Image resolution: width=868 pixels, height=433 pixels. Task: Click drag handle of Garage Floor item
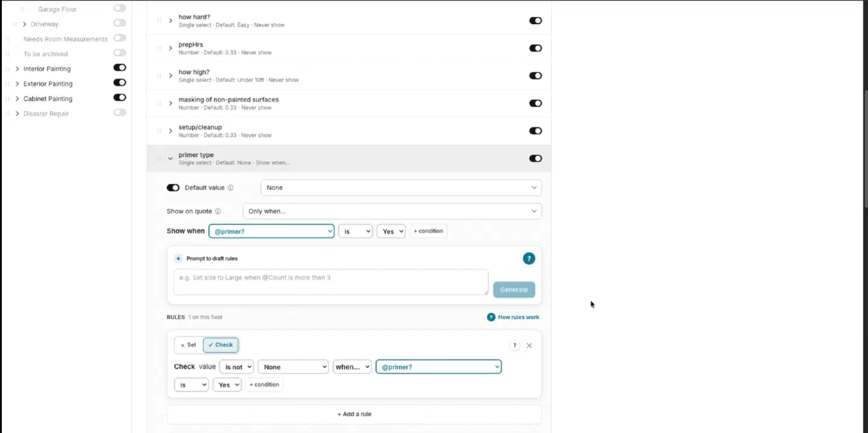click(x=22, y=10)
